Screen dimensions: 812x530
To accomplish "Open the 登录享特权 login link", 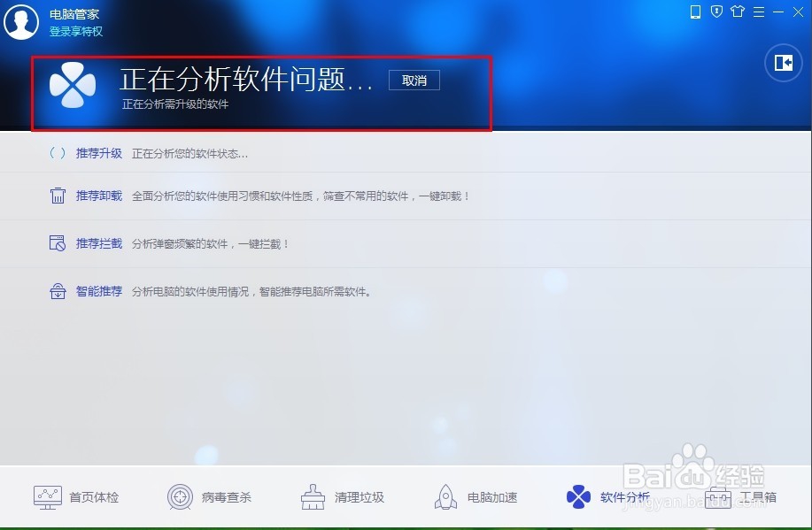I will 76,32.
